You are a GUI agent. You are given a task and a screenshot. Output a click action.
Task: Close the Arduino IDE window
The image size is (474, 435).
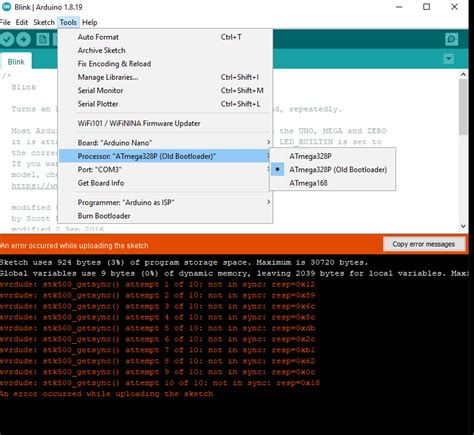point(454,7)
